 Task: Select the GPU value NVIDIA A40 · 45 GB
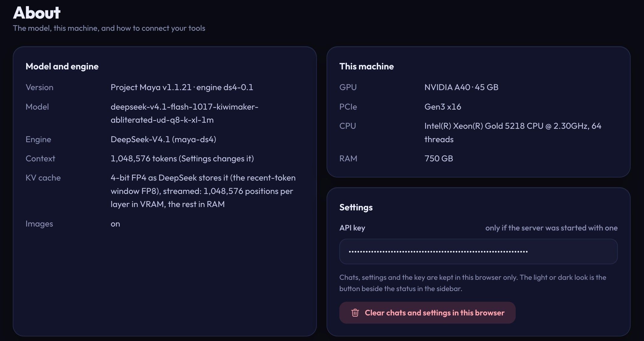point(461,87)
